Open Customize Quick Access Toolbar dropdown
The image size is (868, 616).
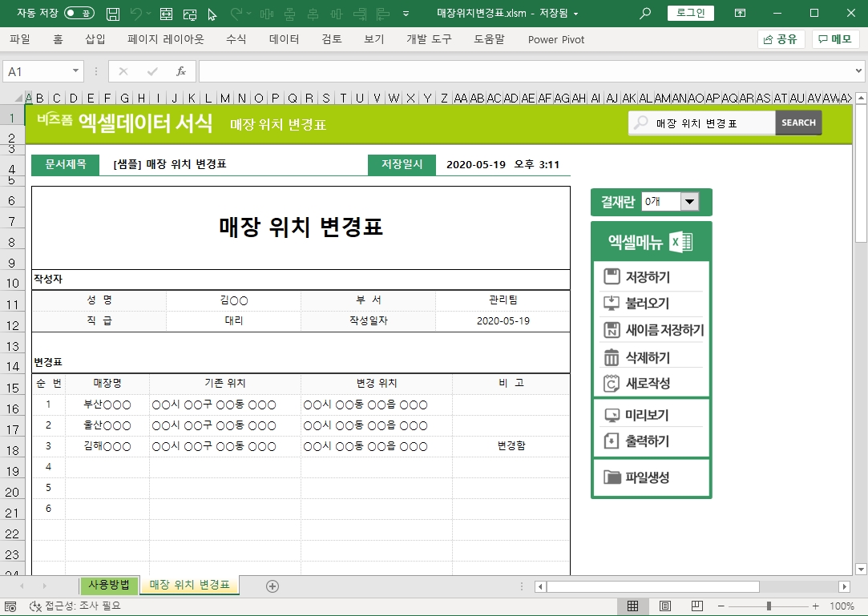pos(406,14)
